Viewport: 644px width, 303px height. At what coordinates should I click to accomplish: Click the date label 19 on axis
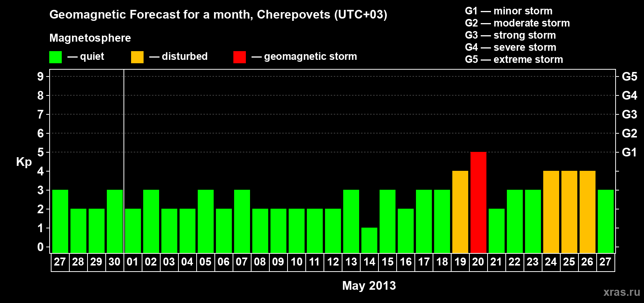click(x=460, y=262)
